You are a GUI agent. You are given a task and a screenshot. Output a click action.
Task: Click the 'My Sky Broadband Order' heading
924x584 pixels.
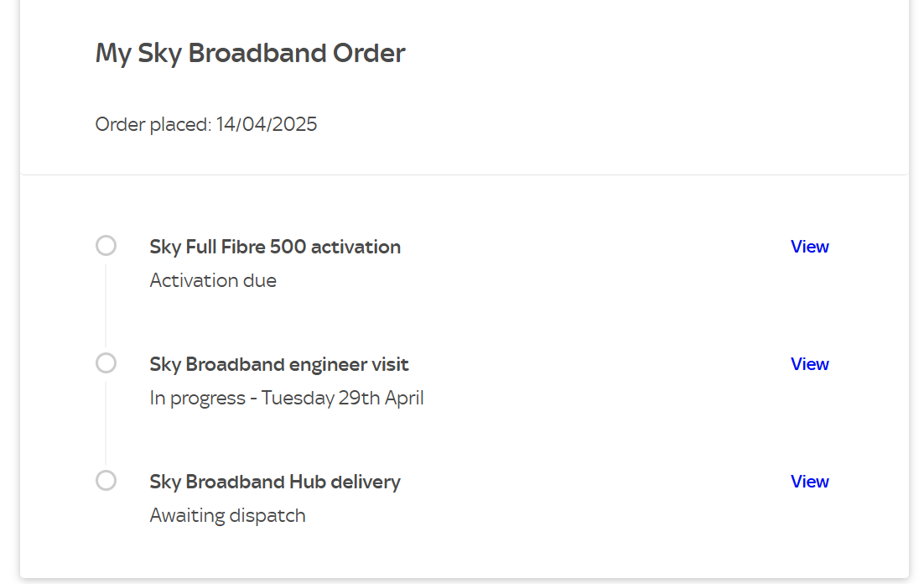[250, 52]
